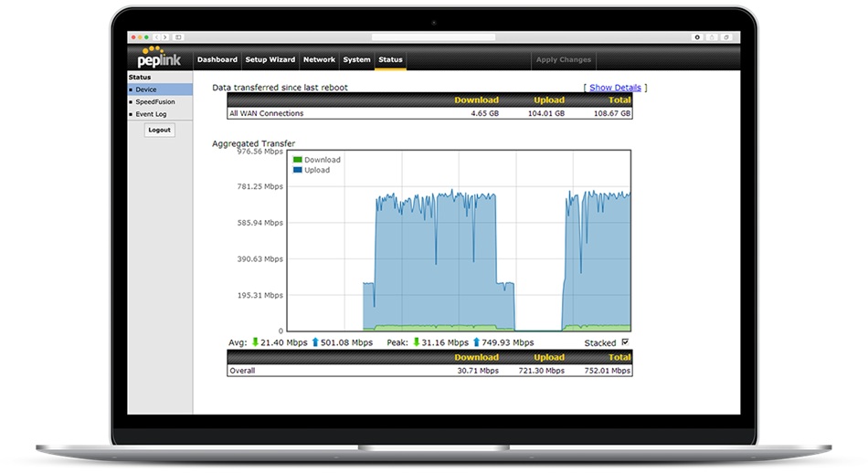
Task: Click the green Download legend swatch
Action: point(298,160)
